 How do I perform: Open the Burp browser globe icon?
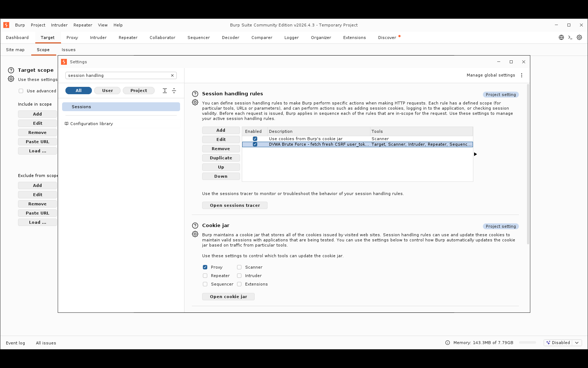coord(561,38)
